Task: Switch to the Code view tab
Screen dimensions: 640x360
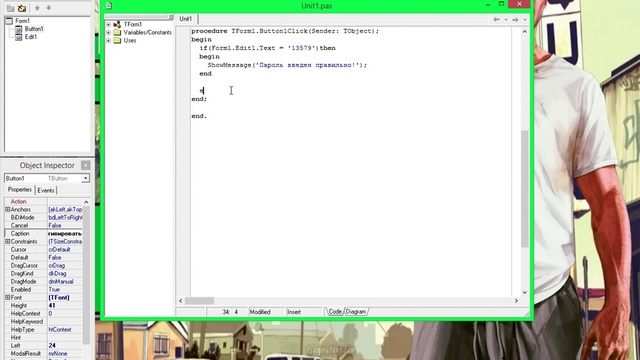Action: point(335,312)
